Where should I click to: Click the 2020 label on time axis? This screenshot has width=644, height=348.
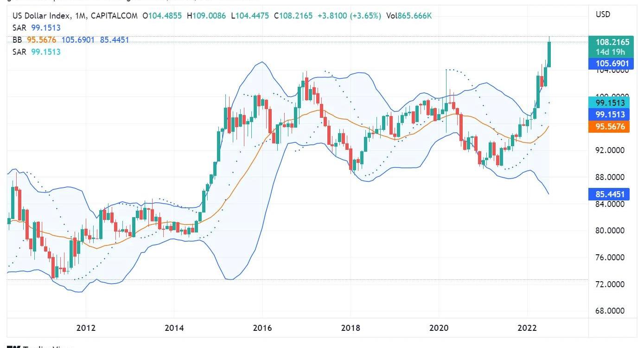point(439,329)
